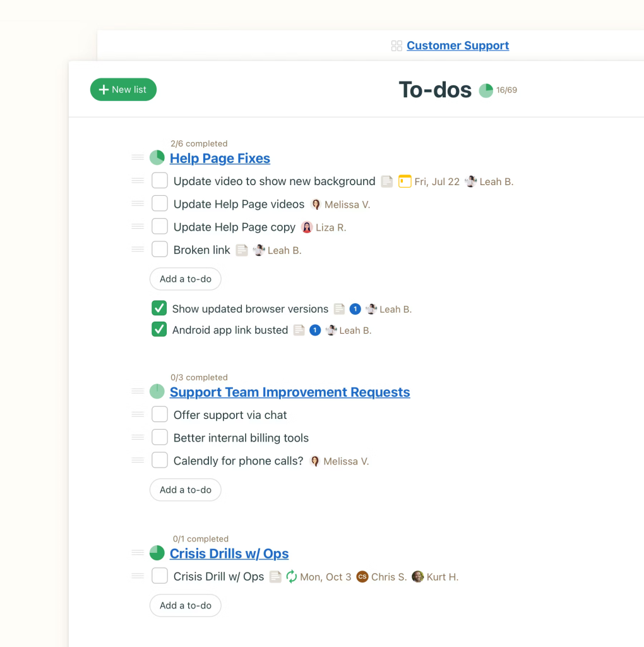Open the Support Team Improvement Requests list
The width and height of the screenshot is (644, 647).
(290, 392)
